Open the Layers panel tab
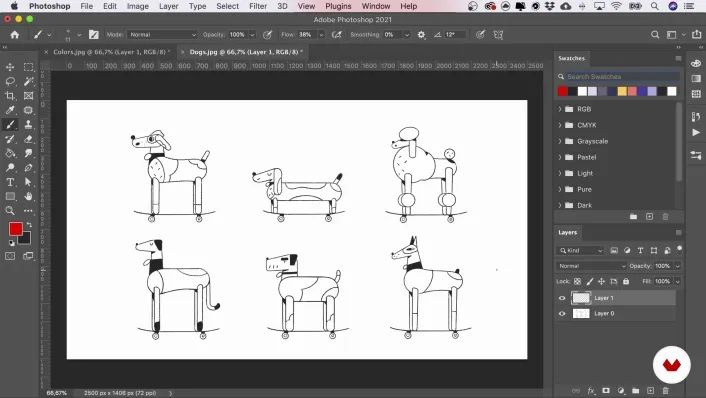 pos(567,232)
